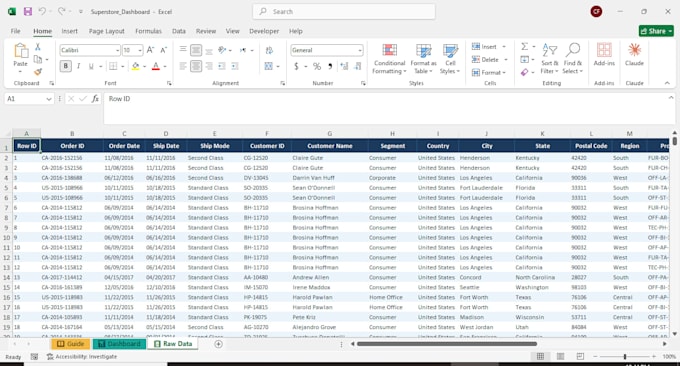Collapse the ribbon with the chevron

(x=667, y=83)
